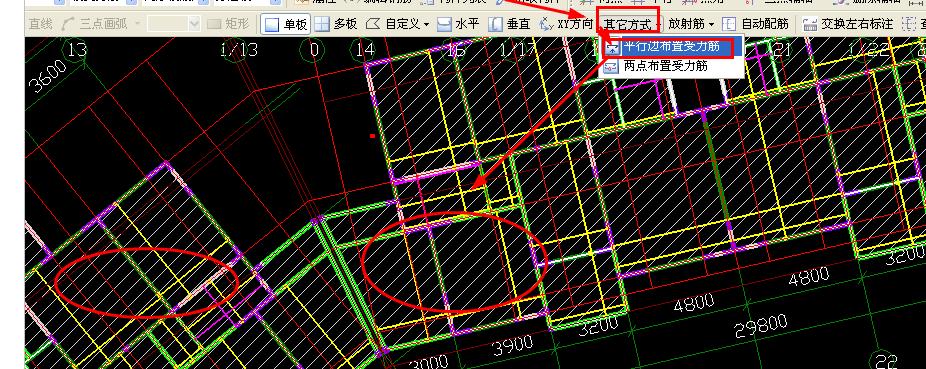Select the 三点画弧 three-point arc tool
This screenshot has width=926, height=369.
click(93, 24)
